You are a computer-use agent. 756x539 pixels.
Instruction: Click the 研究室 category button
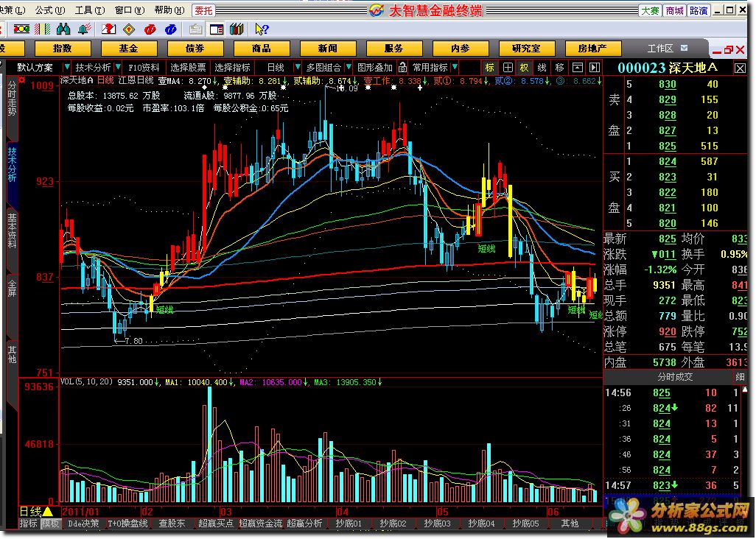(x=527, y=48)
